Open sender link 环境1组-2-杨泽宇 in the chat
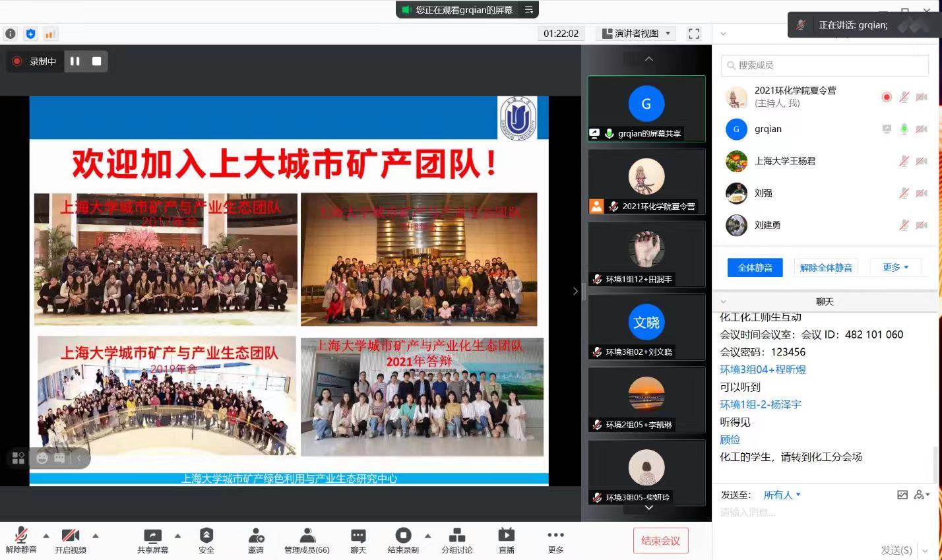Screen dimensions: 942x560 tap(760, 404)
